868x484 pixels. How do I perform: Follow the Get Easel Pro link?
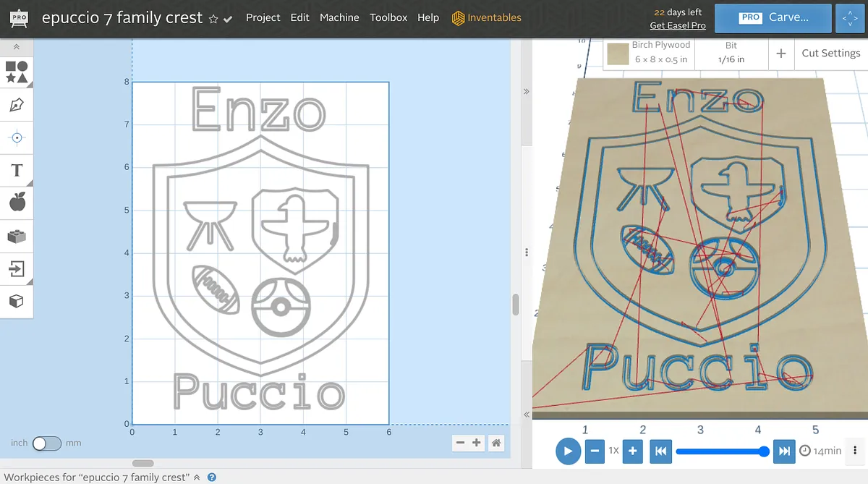tap(678, 25)
